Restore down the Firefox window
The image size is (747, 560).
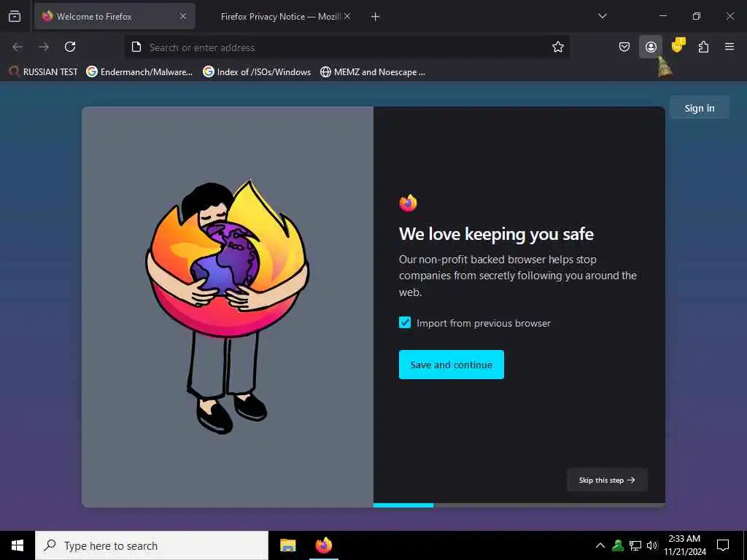697,16
